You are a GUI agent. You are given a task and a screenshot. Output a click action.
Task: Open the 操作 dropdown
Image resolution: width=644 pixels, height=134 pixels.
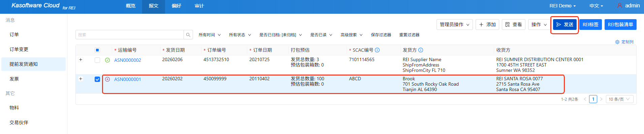coord(539,25)
